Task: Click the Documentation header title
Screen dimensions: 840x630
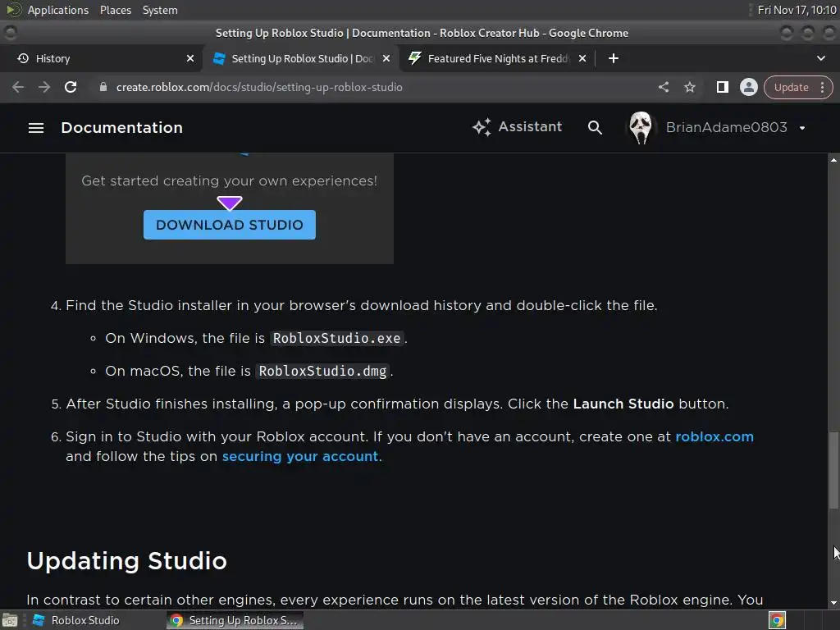Action: click(x=121, y=127)
